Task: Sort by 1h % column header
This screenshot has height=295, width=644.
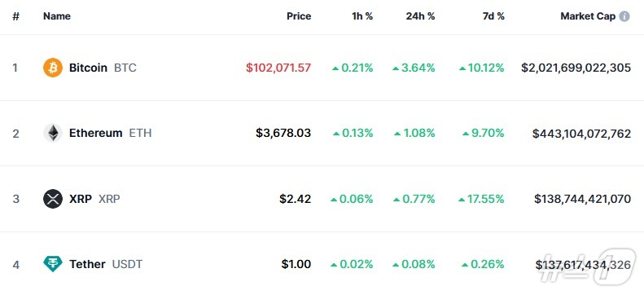Action: [x=362, y=16]
